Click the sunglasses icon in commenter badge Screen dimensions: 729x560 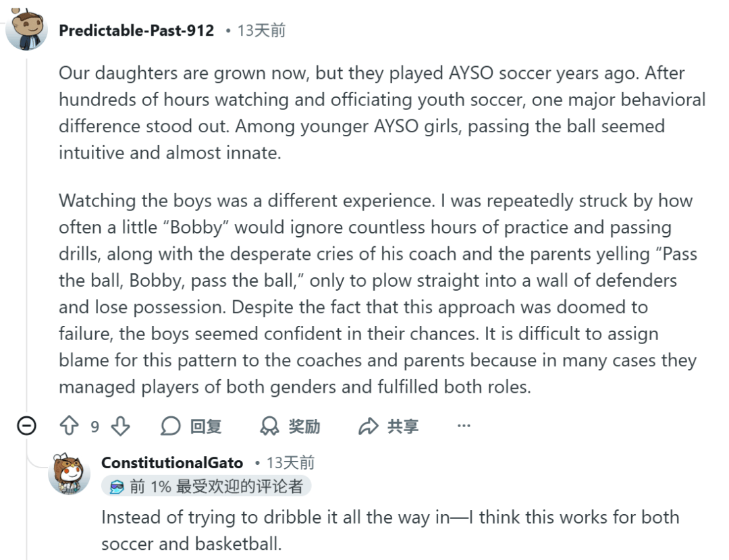(x=117, y=487)
